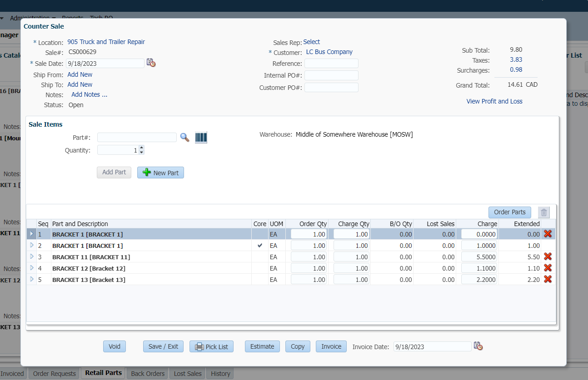Open the LC Bus Company customer link

pos(329,52)
